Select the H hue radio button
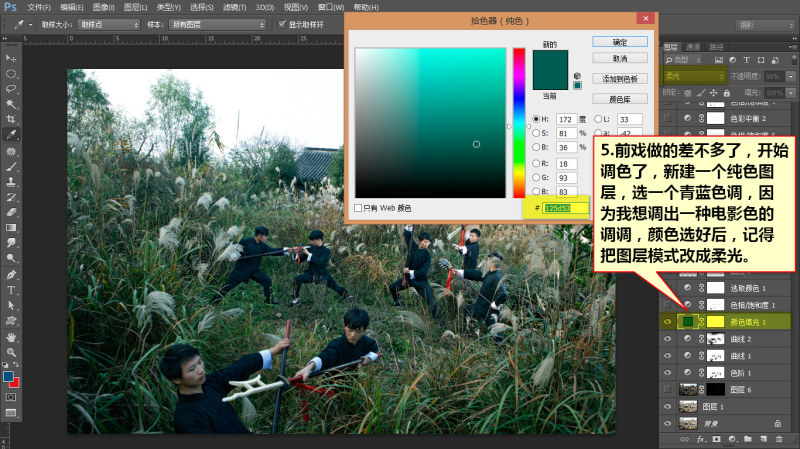 [536, 119]
